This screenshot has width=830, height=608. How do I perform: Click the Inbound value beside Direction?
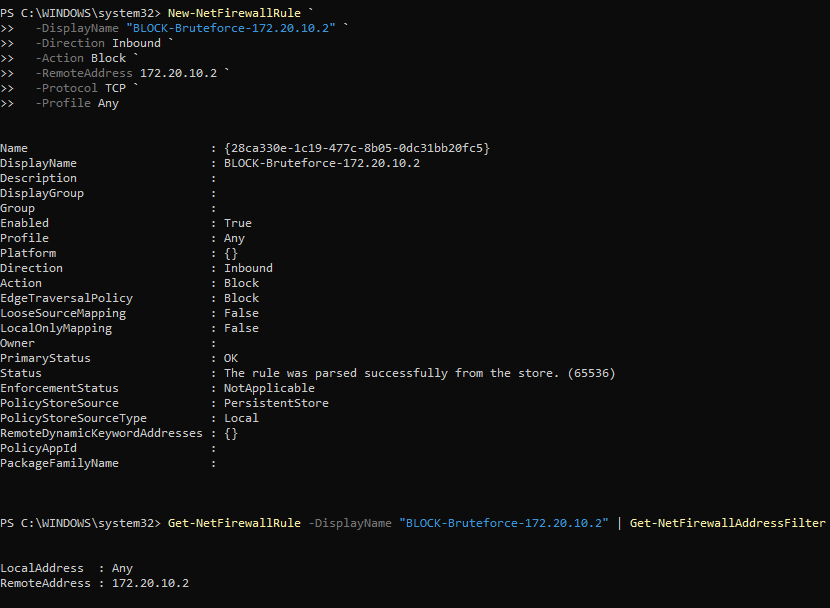click(248, 268)
